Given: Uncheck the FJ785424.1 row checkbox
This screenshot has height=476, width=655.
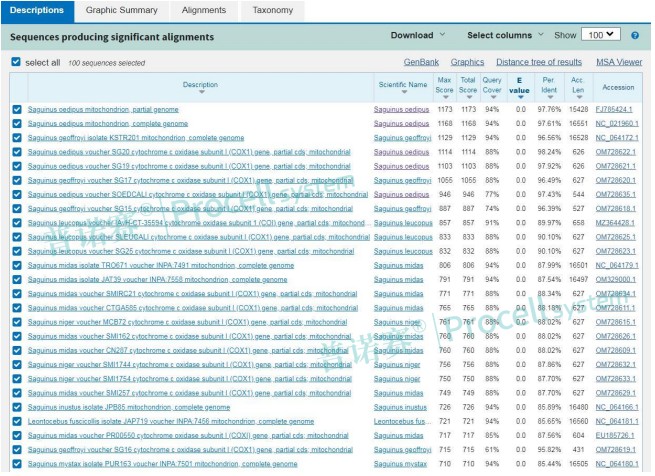Looking at the screenshot, I should [17, 109].
